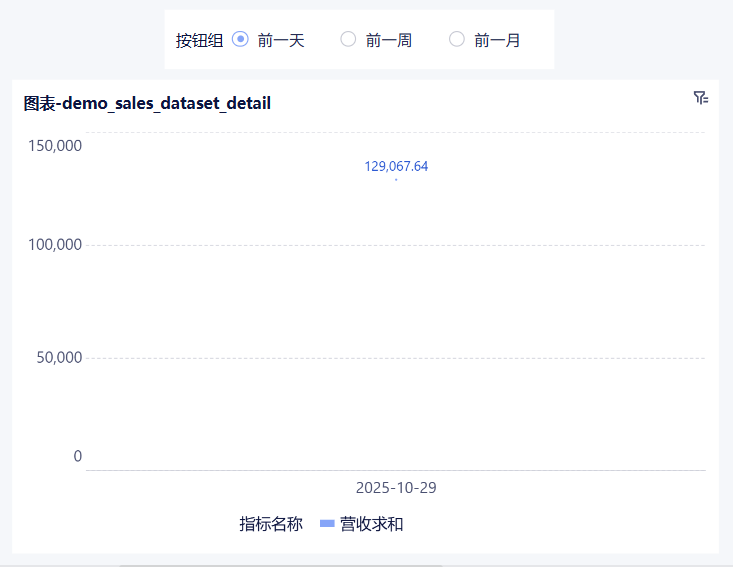Click the 129,067.64 data label
The image size is (733, 567).
point(396,166)
